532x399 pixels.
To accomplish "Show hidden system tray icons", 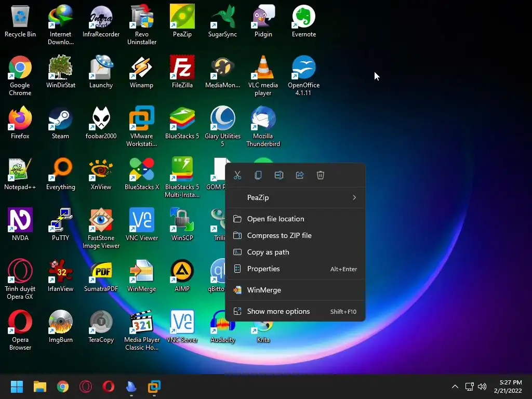I will (x=455, y=387).
